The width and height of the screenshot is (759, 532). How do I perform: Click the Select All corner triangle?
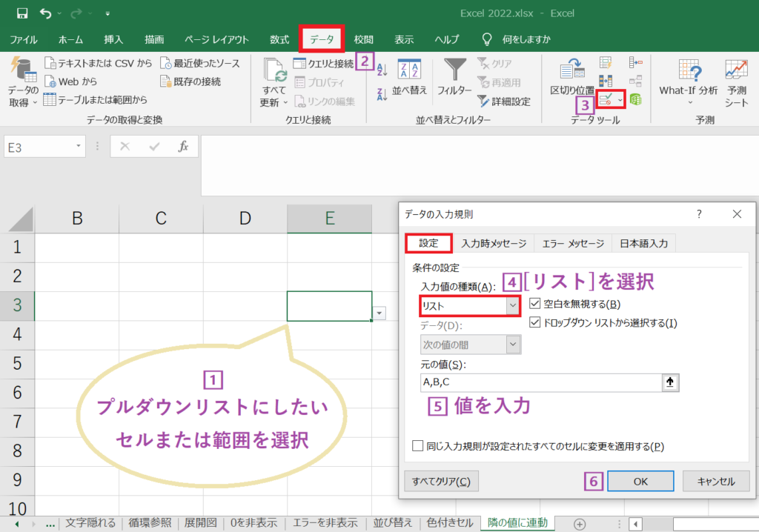tap(20, 219)
